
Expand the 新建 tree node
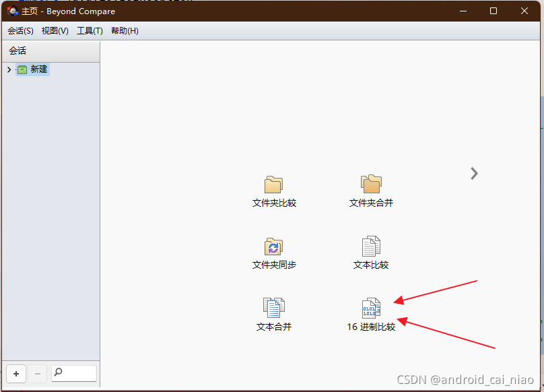(x=9, y=69)
